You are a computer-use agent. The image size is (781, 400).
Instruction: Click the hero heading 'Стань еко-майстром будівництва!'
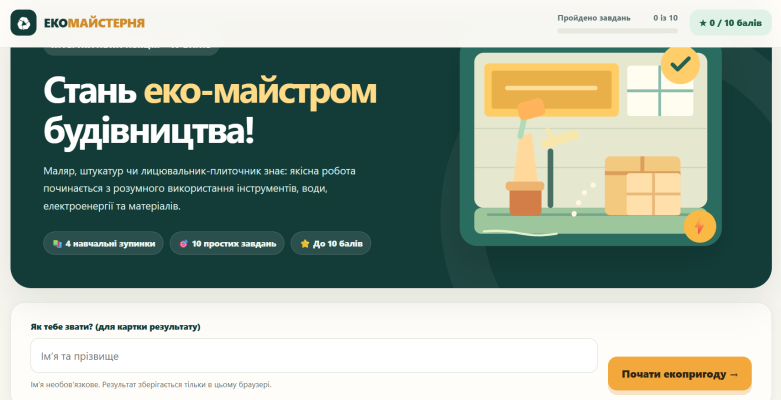tap(210, 112)
